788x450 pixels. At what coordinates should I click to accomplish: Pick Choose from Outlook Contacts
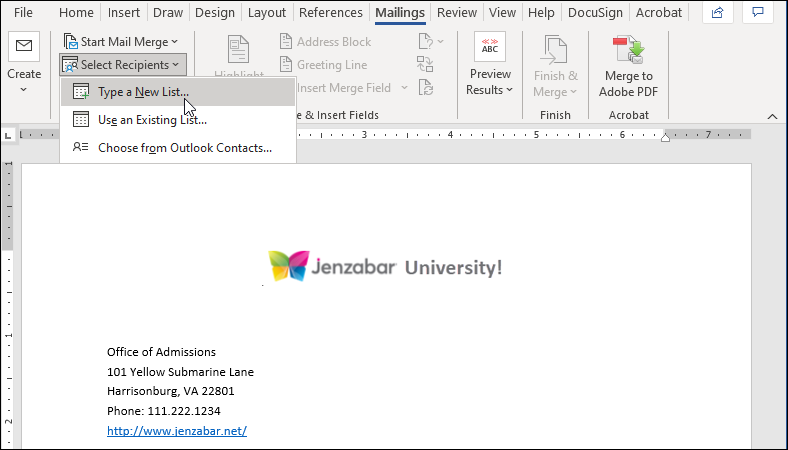pyautogui.click(x=184, y=148)
